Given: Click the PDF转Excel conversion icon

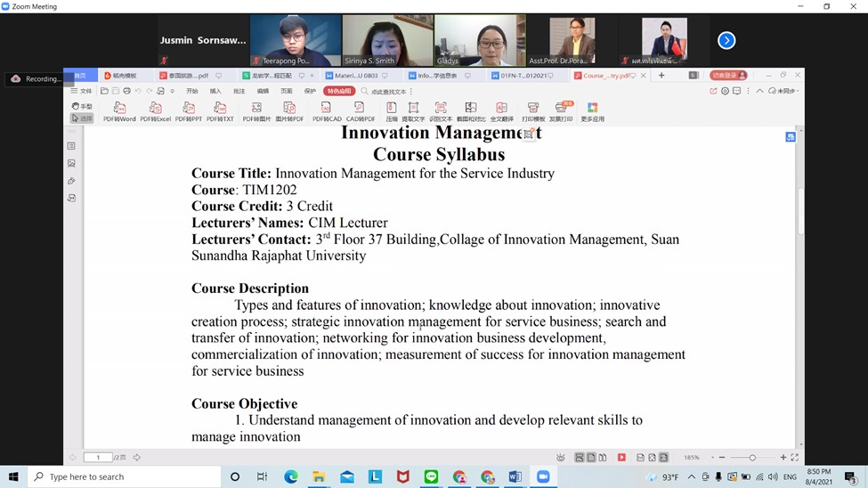Looking at the screenshot, I should tap(155, 110).
